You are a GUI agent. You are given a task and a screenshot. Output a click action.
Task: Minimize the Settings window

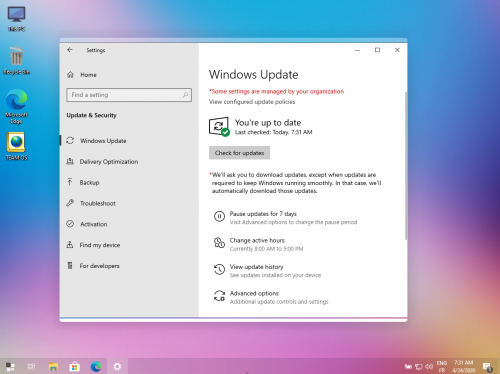[x=357, y=50]
